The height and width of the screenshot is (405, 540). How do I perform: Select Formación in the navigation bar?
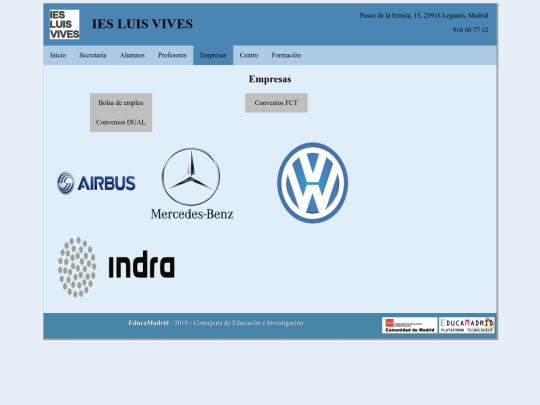pos(286,55)
